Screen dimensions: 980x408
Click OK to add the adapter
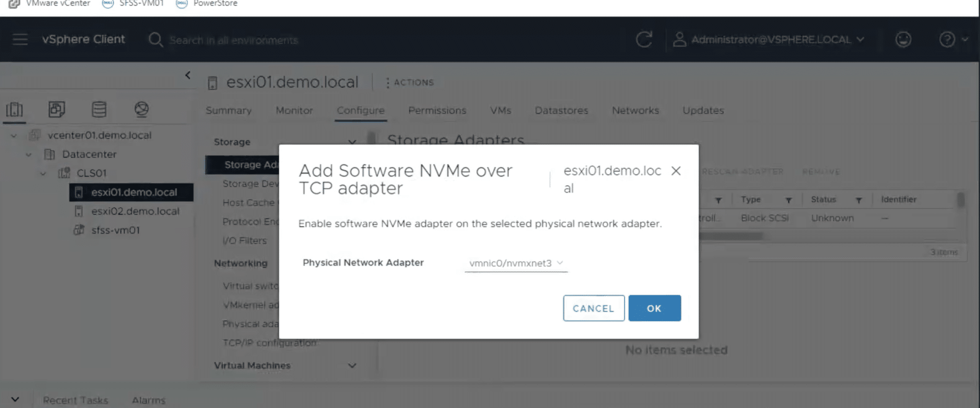click(654, 308)
